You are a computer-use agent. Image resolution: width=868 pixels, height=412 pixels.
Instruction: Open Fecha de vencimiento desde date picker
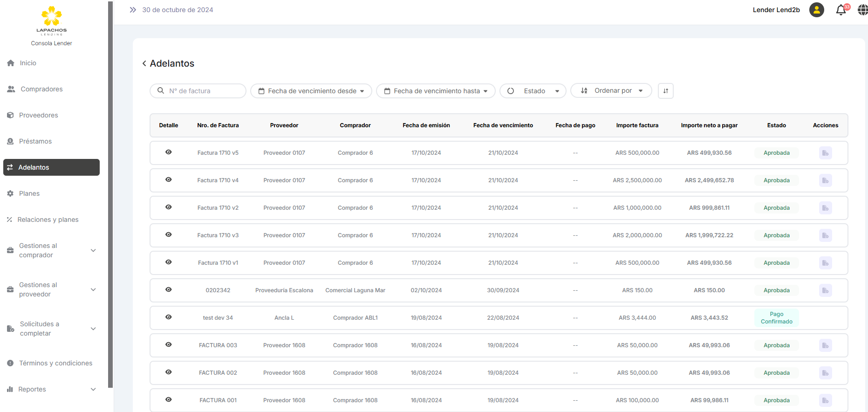click(x=311, y=91)
